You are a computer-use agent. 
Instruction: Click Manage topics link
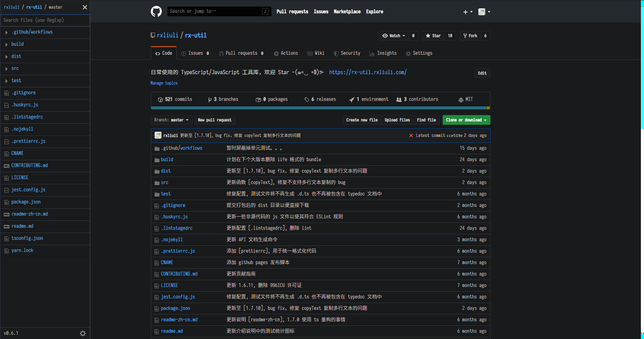164,83
